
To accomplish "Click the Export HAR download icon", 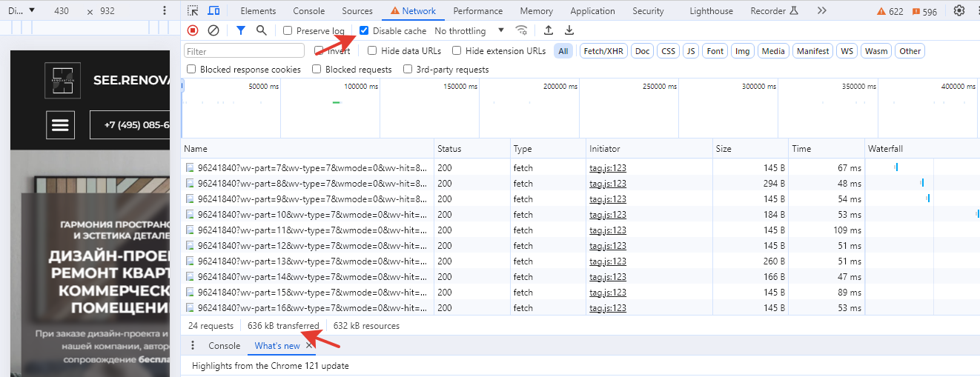I will coord(569,30).
